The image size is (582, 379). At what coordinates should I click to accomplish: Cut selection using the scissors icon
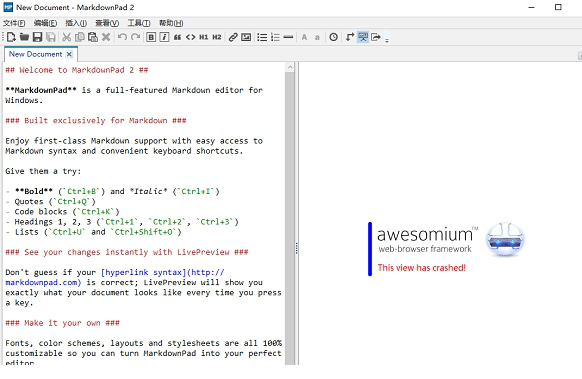coord(66,37)
